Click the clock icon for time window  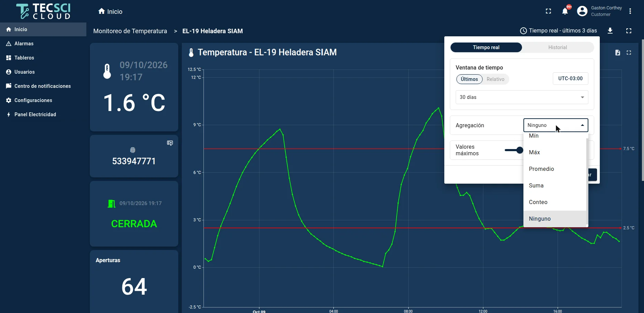click(523, 31)
